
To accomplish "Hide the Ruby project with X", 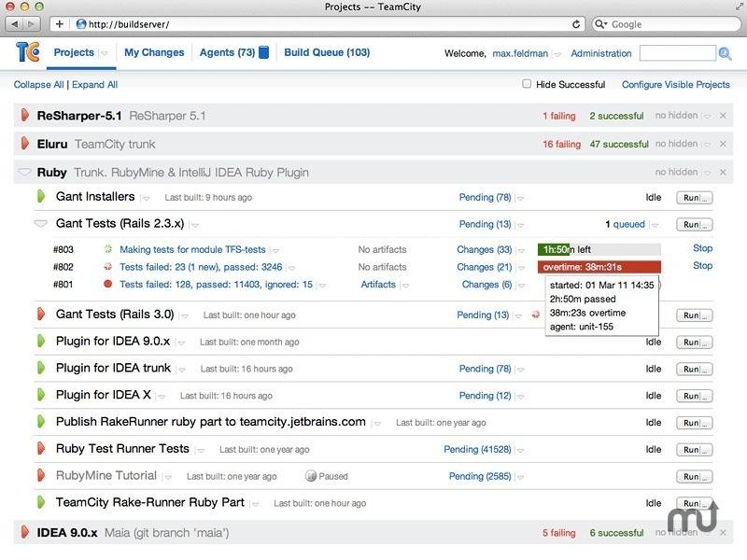I will pos(723,172).
